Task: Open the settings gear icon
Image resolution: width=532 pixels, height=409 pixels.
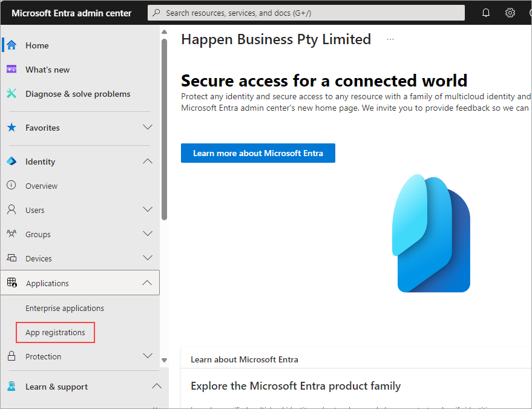Action: (510, 13)
